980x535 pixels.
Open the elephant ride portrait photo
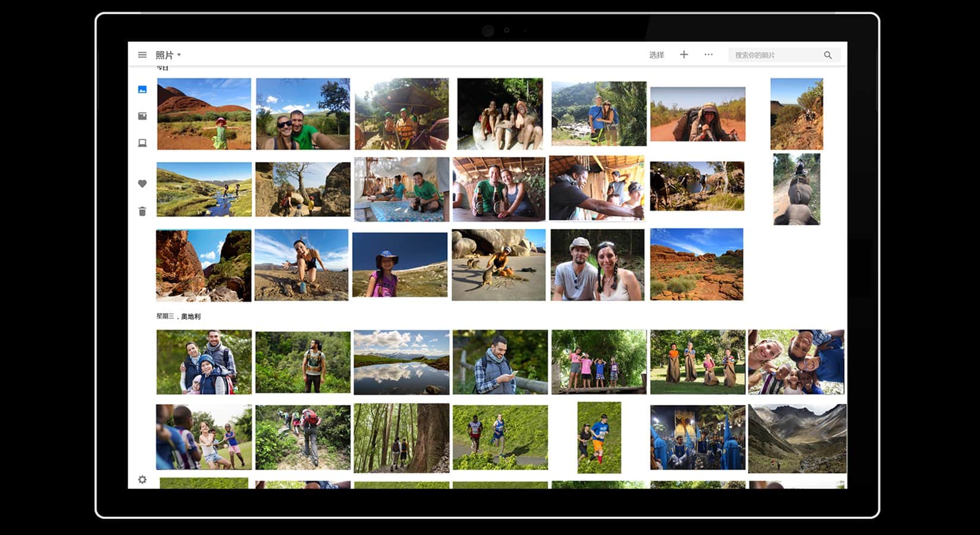pyautogui.click(x=796, y=189)
